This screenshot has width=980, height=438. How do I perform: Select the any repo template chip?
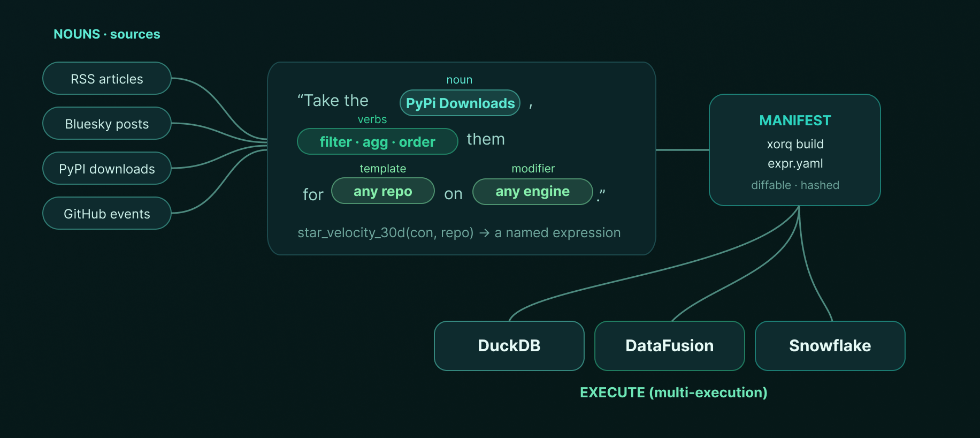(x=383, y=191)
